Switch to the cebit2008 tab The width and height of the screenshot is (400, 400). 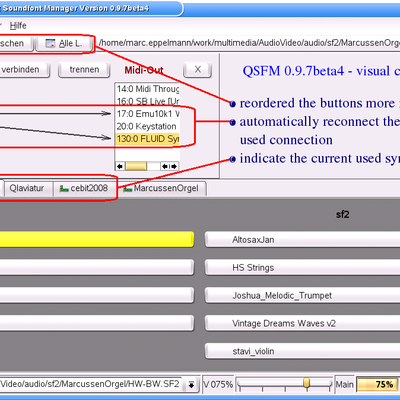point(85,188)
